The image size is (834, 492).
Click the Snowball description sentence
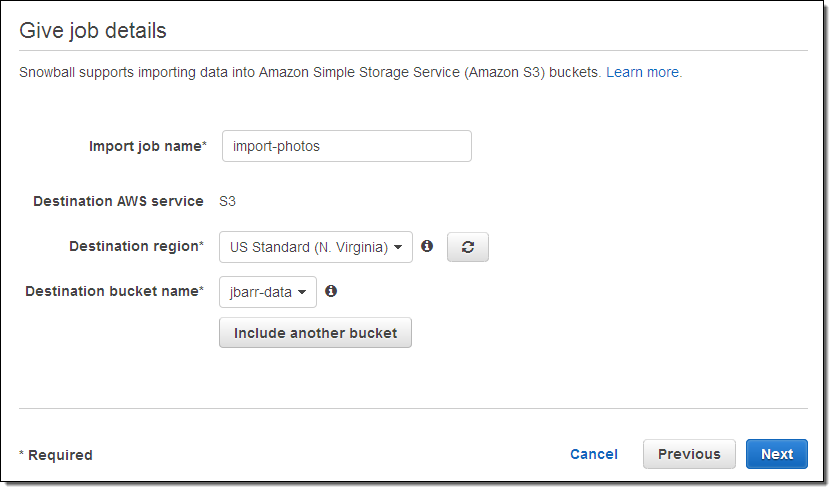310,73
